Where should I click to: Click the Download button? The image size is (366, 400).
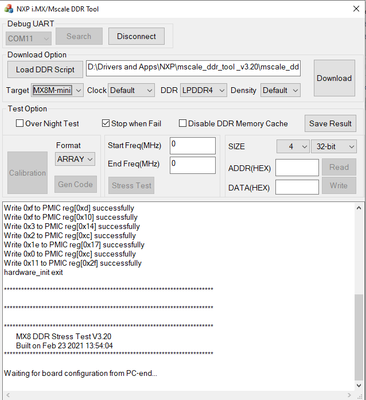pyautogui.click(x=334, y=78)
